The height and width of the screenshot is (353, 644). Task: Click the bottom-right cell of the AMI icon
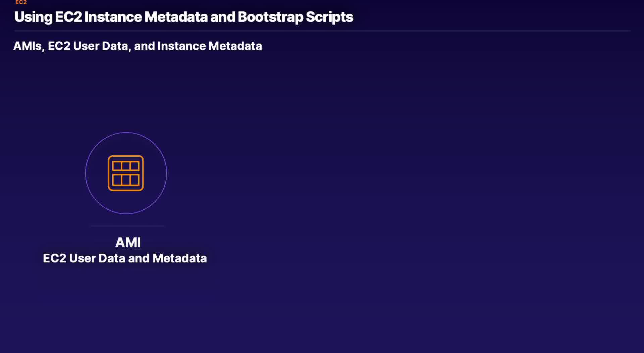click(x=135, y=180)
